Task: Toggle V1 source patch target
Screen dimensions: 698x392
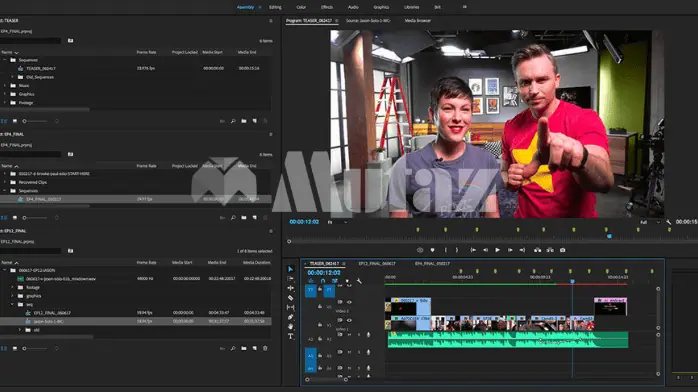Action: point(311,290)
